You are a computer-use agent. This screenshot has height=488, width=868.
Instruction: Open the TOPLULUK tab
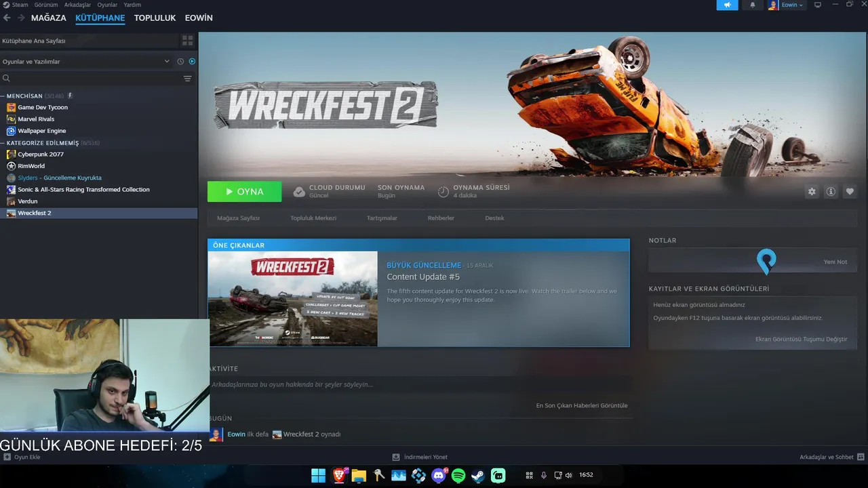coord(155,18)
